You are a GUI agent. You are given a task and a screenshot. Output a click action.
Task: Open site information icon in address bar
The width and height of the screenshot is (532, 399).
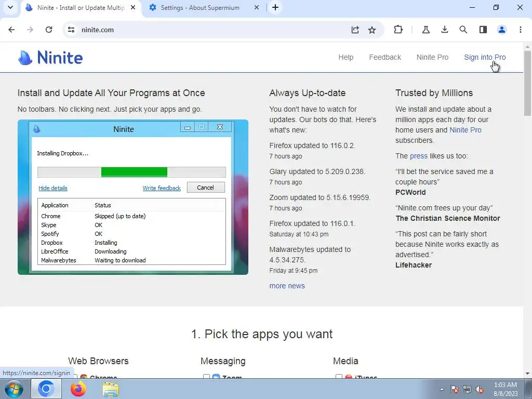coord(71,30)
